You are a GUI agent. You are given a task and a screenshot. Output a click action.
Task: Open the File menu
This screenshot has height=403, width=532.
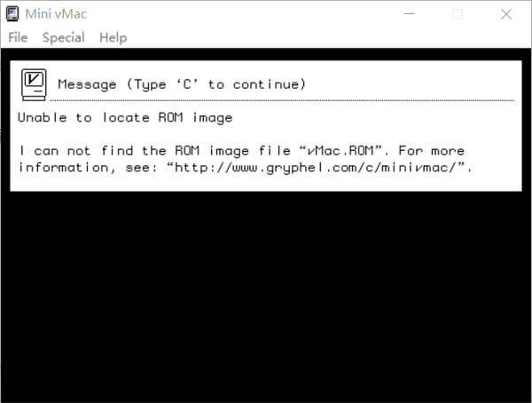[x=18, y=37]
